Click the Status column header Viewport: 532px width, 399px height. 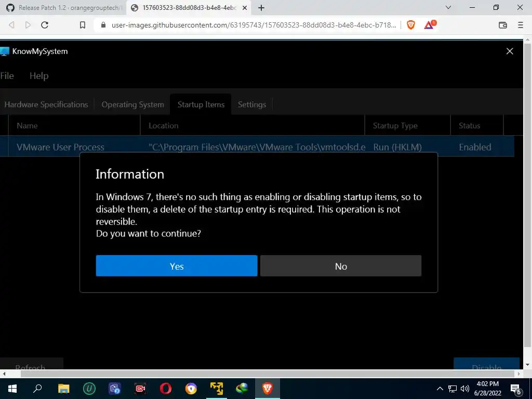click(x=477, y=126)
